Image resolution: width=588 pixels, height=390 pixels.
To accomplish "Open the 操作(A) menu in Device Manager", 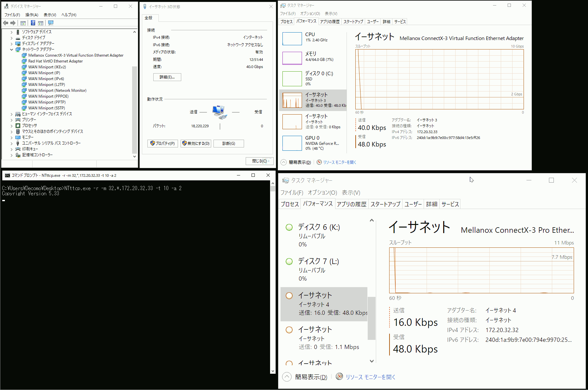I will (32, 15).
